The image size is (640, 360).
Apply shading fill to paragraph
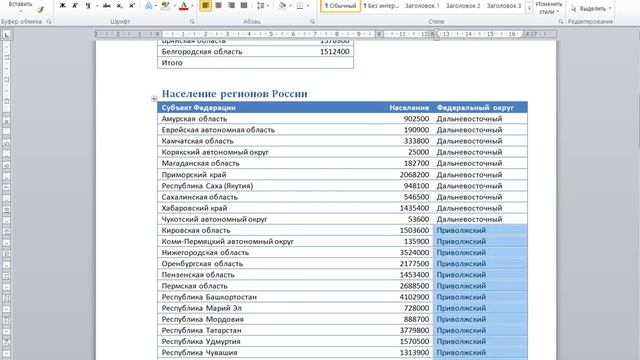282,6
